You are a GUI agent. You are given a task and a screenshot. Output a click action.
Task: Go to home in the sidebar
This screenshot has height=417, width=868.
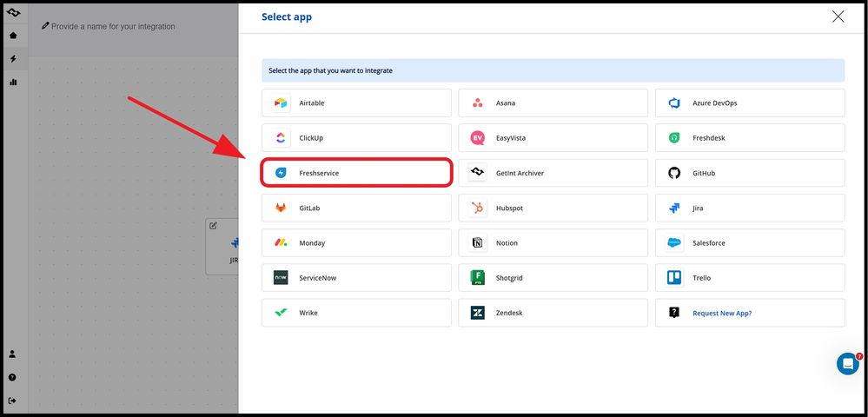pos(13,36)
